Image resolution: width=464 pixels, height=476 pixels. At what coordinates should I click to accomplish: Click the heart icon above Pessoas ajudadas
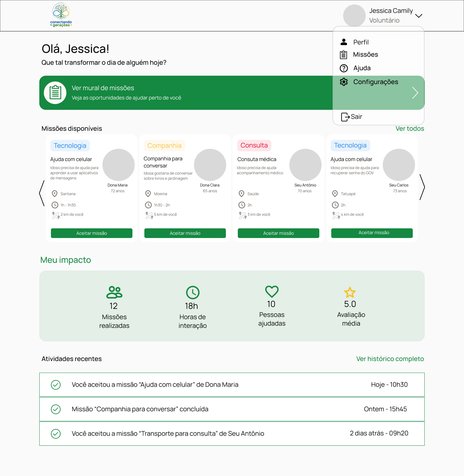tap(272, 291)
